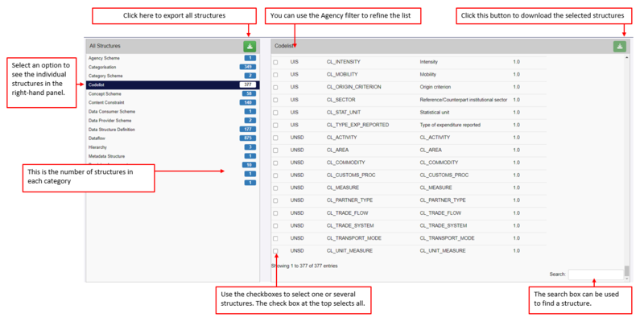Click the CL_TRADE_FLOW name cell
Screen dimensions: 644x330
pyautogui.click(x=440, y=213)
